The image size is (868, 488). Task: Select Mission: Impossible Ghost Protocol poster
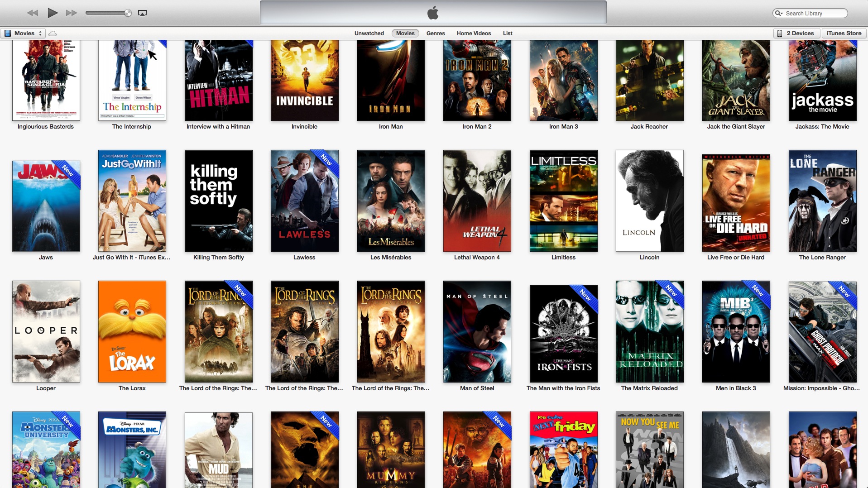[x=823, y=332]
